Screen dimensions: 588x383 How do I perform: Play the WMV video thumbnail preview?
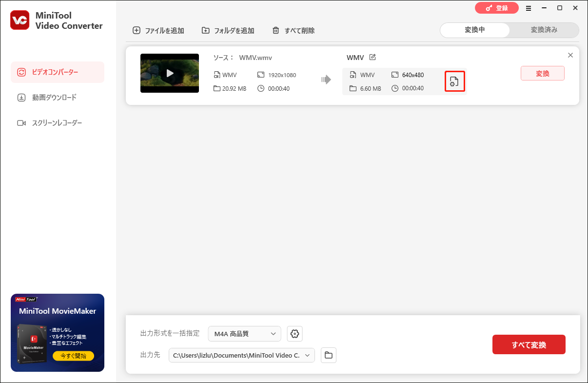[170, 73]
